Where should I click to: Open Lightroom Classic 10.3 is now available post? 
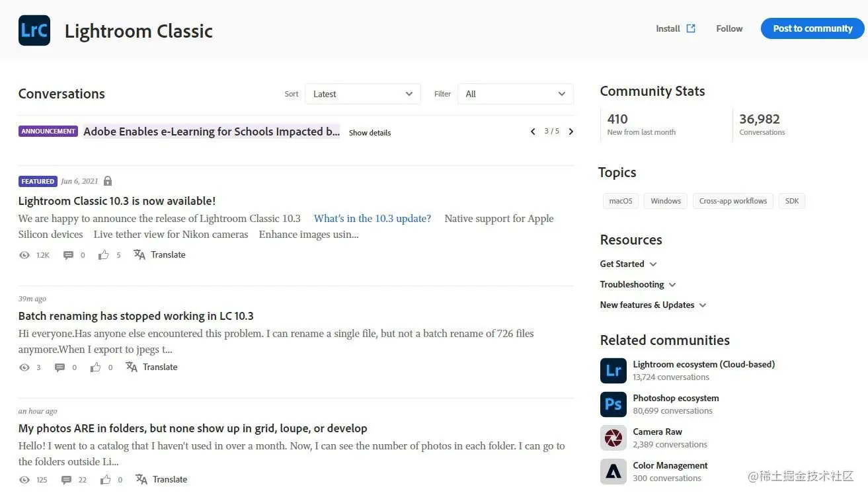click(x=117, y=201)
